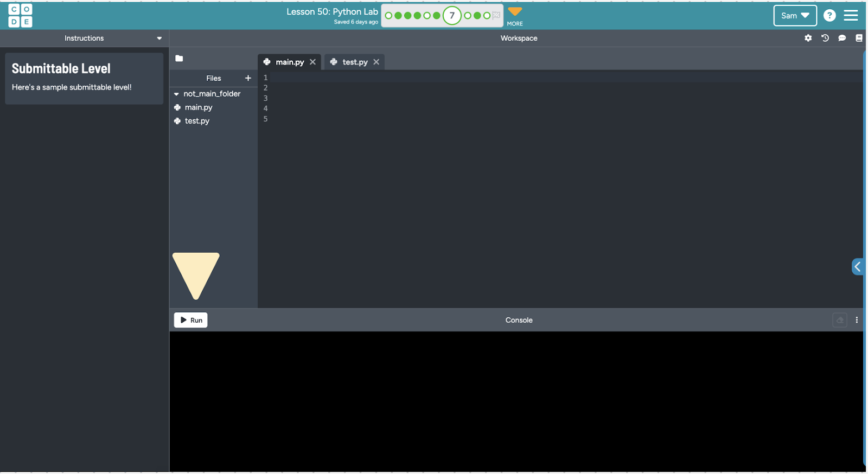
Task: Collapse the Instructions panel dropdown
Action: (x=159, y=39)
